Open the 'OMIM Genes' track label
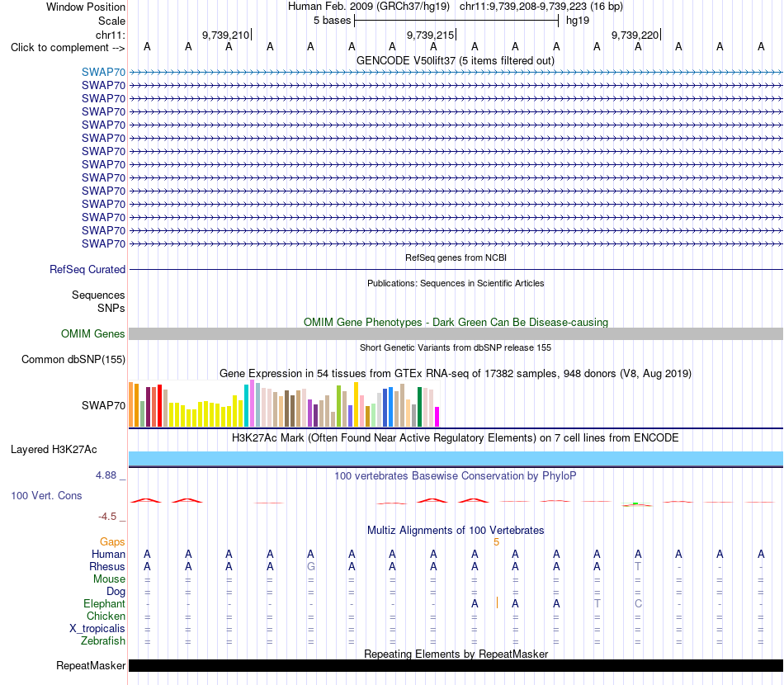 click(93, 333)
